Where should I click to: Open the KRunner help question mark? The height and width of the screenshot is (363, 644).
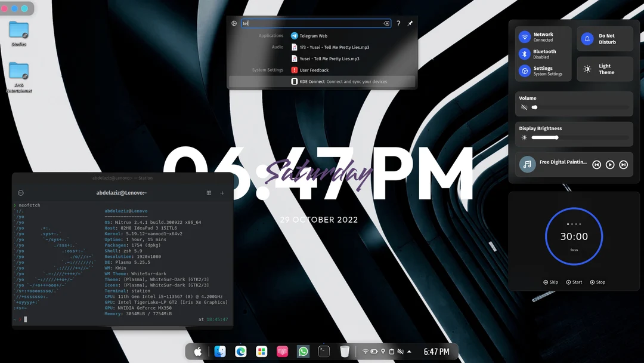point(398,23)
